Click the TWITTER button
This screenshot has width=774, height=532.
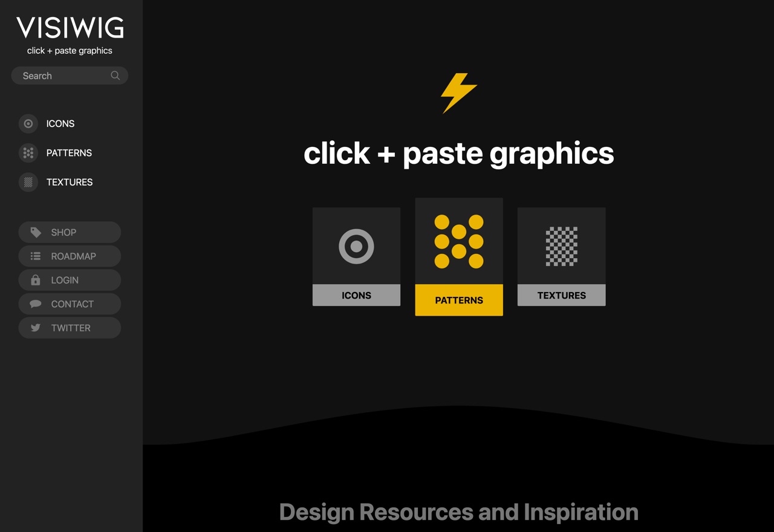point(70,328)
